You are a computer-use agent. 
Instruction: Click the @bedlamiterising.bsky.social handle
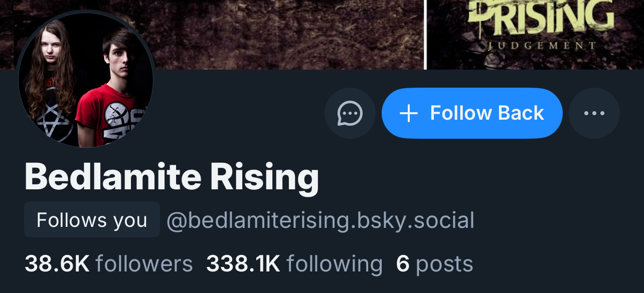coord(320,220)
